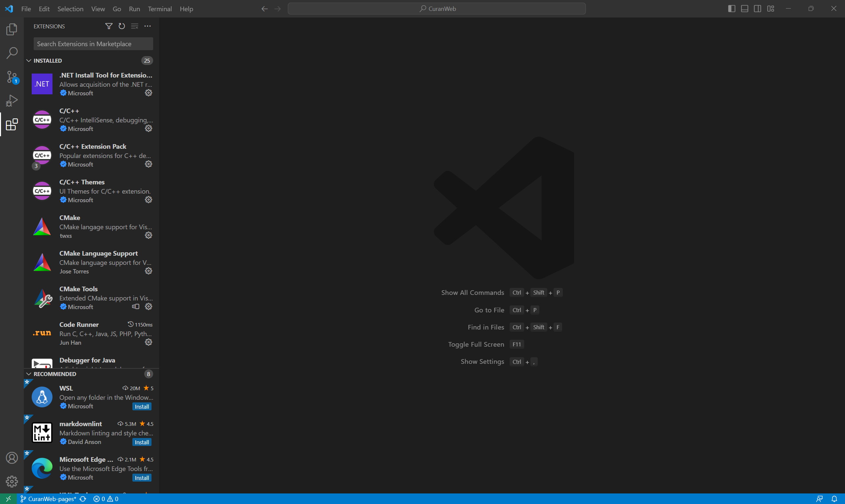The width and height of the screenshot is (845, 504).
Task: Open the Manage gear in the activity bar
Action: (x=12, y=481)
